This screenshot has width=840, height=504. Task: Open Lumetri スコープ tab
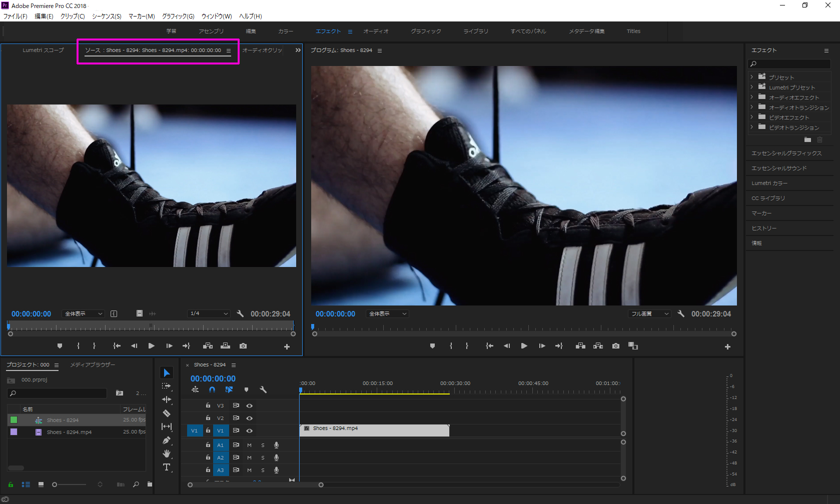click(x=43, y=50)
